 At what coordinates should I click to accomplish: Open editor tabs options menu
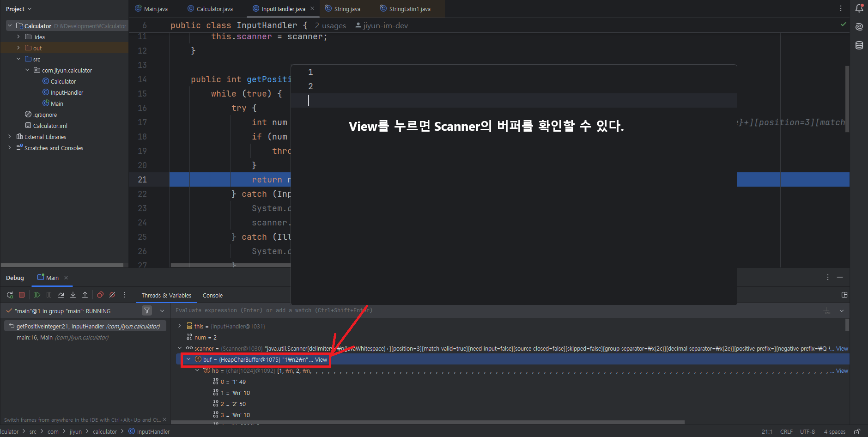tap(841, 8)
